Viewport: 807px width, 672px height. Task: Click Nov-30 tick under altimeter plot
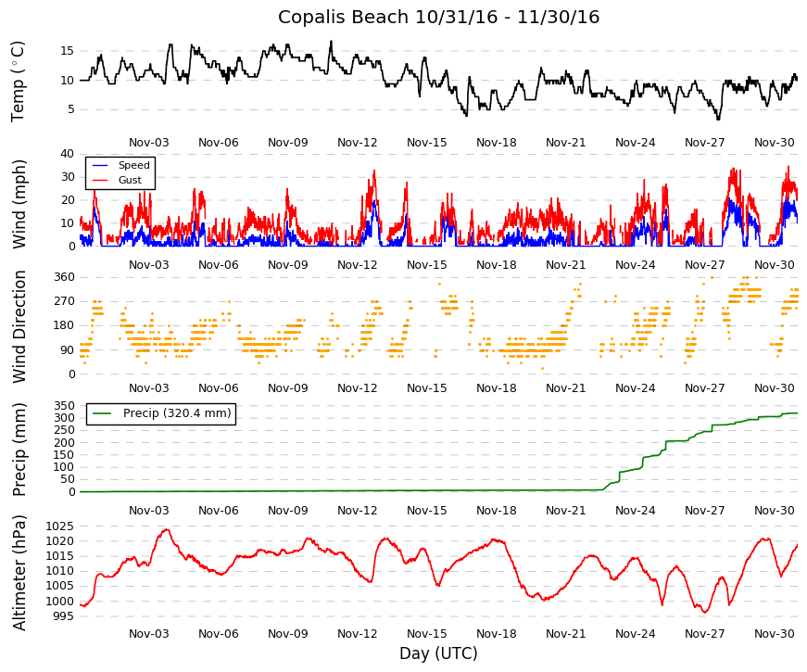[x=774, y=633]
